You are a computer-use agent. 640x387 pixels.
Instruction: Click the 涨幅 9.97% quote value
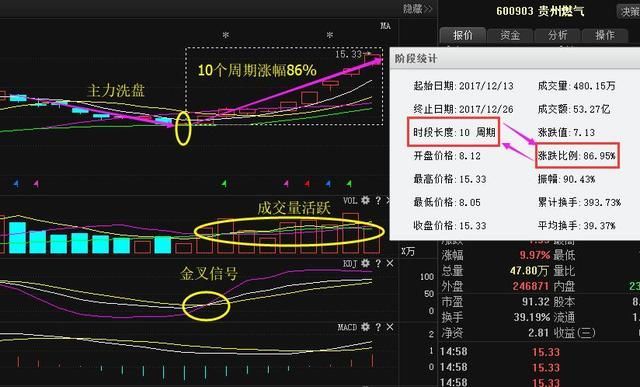click(x=535, y=256)
